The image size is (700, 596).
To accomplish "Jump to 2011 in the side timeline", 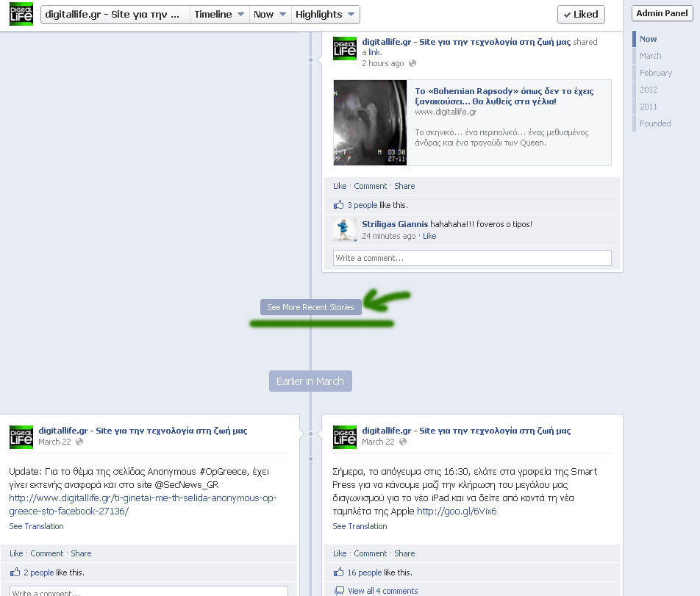I will 649,107.
